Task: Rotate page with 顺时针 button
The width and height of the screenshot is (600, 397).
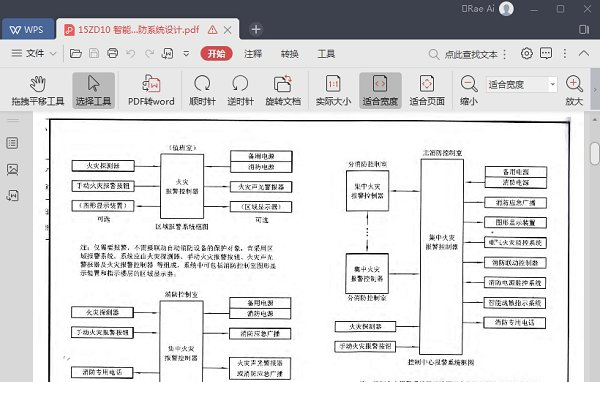Action: [202, 91]
